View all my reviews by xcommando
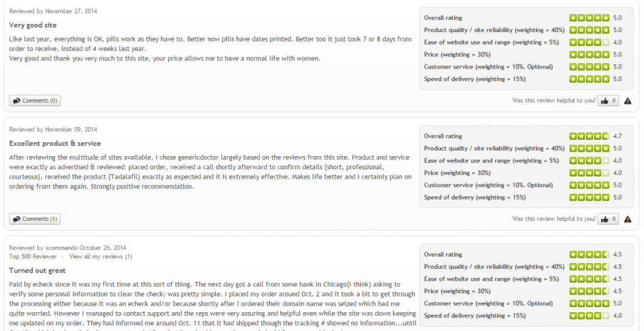This screenshot has height=331, width=644. coord(101,257)
